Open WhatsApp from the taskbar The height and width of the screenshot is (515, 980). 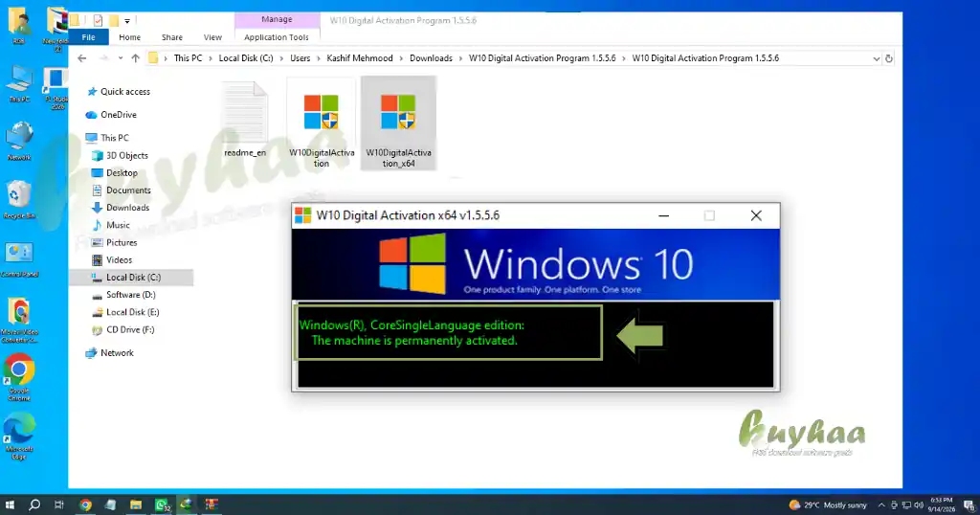[162, 505]
